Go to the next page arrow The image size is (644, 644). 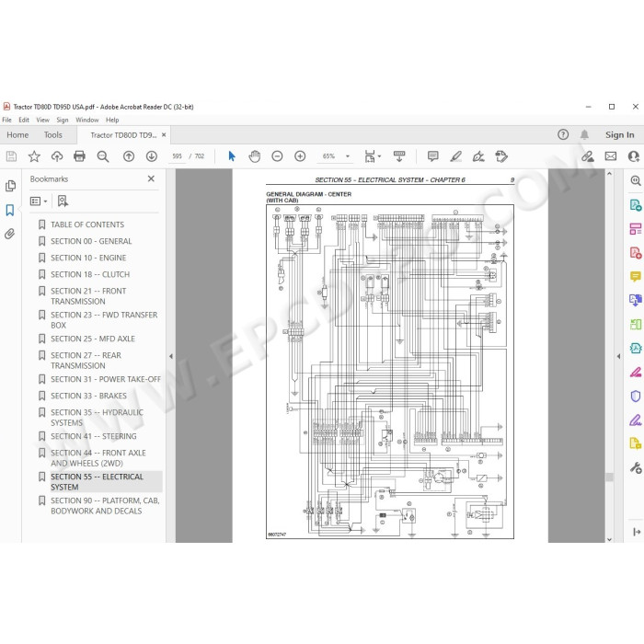pos(152,156)
